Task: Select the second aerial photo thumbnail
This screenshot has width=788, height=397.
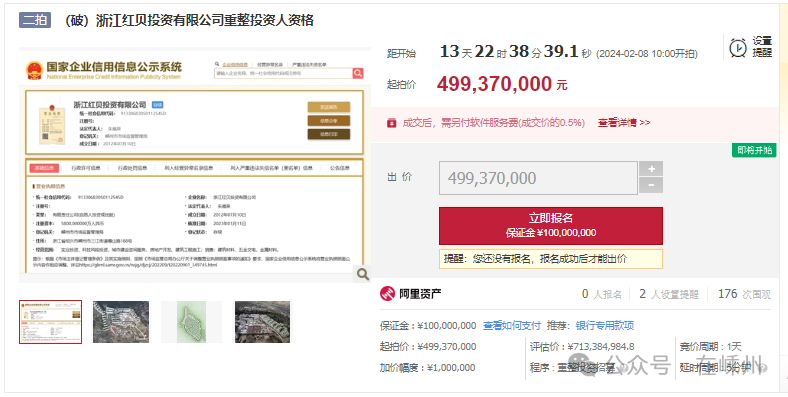Action: coord(121,322)
